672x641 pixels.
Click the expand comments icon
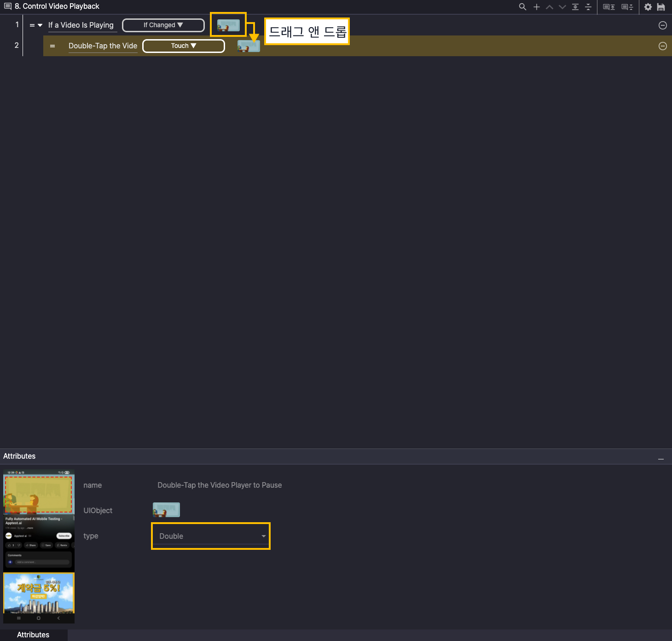click(x=609, y=7)
